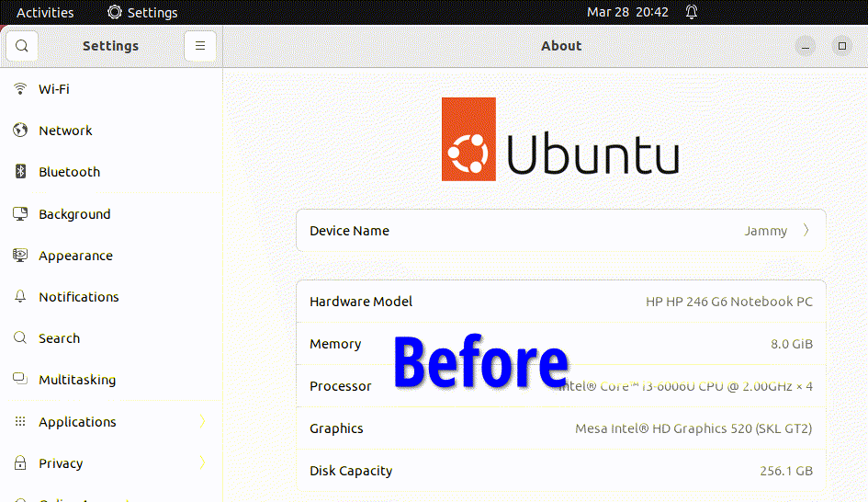Expand the Applications chevron
This screenshot has height=502, width=868.
(x=203, y=422)
